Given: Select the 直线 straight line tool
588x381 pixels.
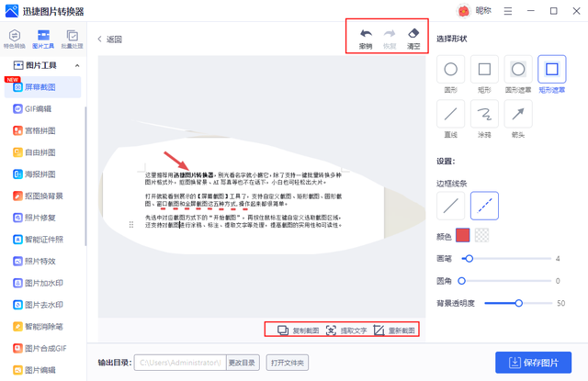Looking at the screenshot, I should coord(450,114).
